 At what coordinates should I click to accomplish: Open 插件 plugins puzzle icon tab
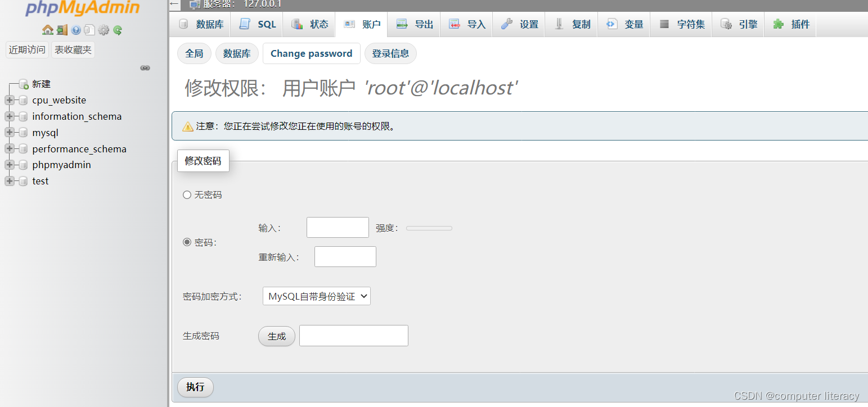click(778, 24)
